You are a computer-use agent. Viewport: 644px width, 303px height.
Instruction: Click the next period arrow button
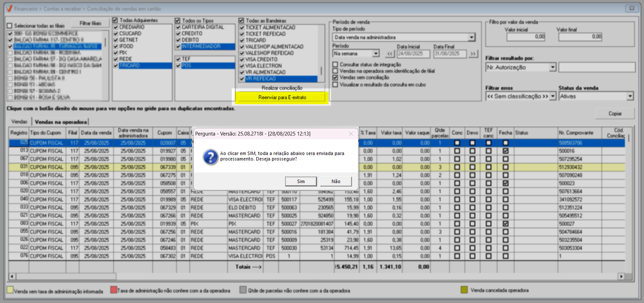pos(473,54)
